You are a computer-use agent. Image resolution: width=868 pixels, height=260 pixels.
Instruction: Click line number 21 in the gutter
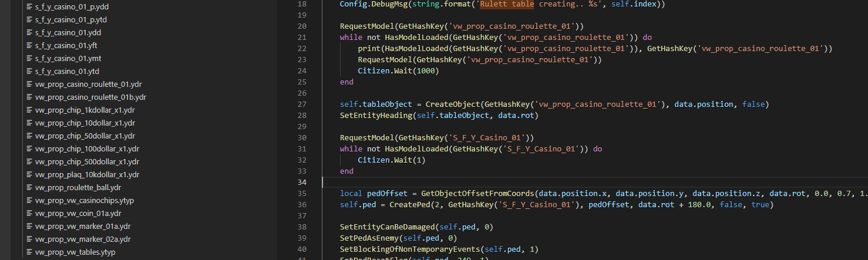click(302, 38)
